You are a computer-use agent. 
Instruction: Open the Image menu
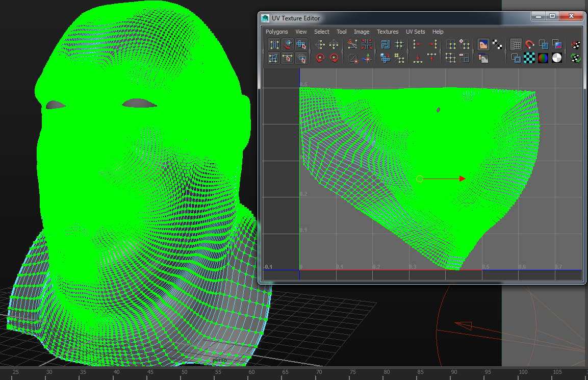pos(362,32)
